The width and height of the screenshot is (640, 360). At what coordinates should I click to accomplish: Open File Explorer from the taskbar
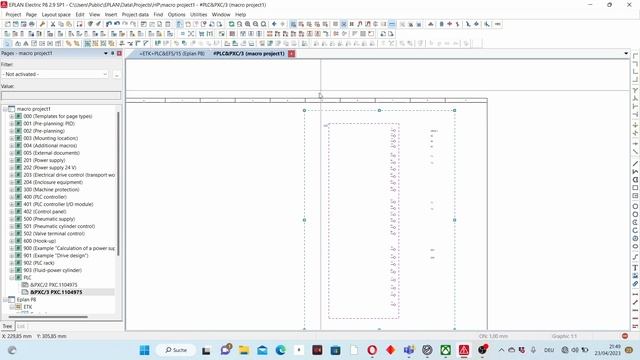click(x=244, y=350)
